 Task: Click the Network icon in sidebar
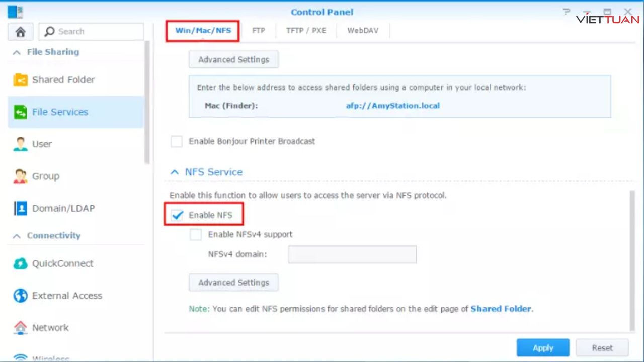[x=21, y=328]
